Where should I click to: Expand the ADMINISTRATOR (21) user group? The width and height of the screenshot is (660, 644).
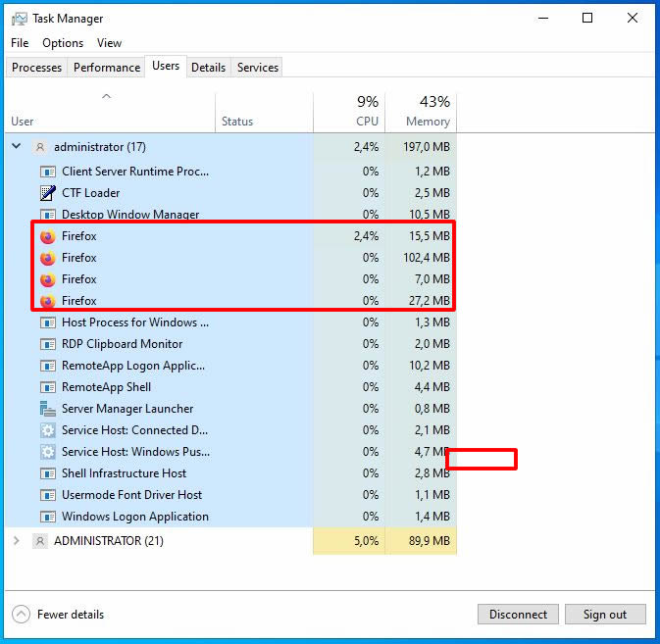(x=17, y=540)
